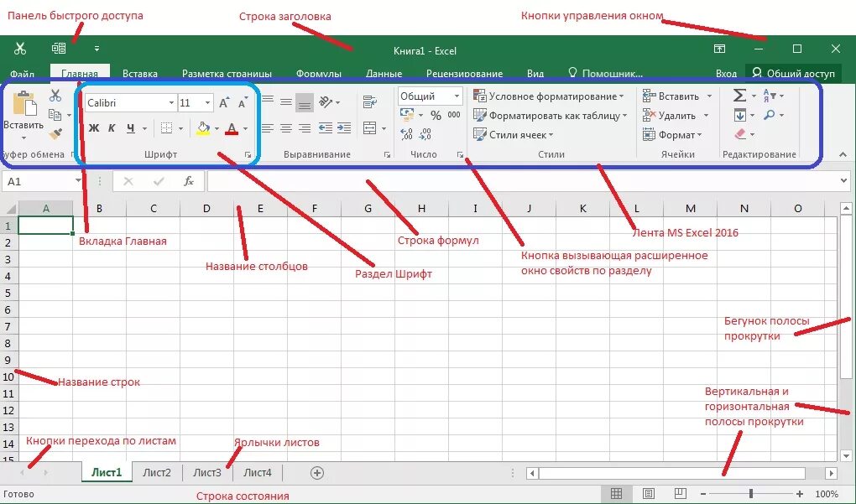Click the yellow fill color bucket

tap(203, 129)
